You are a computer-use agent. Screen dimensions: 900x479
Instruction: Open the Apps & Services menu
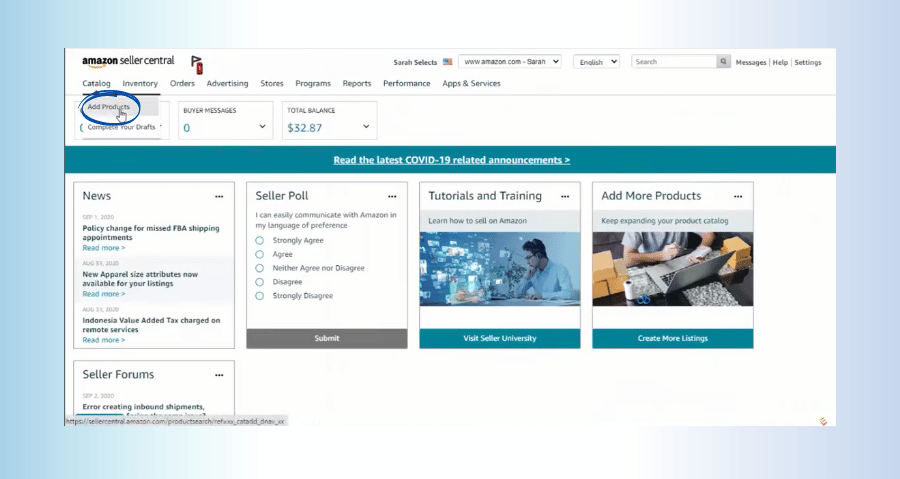click(471, 83)
